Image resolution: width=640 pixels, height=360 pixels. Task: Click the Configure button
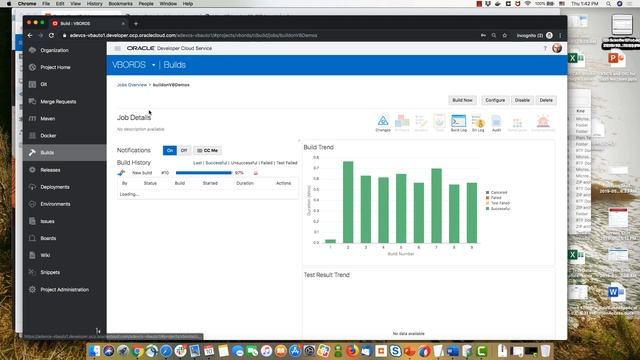pos(495,100)
